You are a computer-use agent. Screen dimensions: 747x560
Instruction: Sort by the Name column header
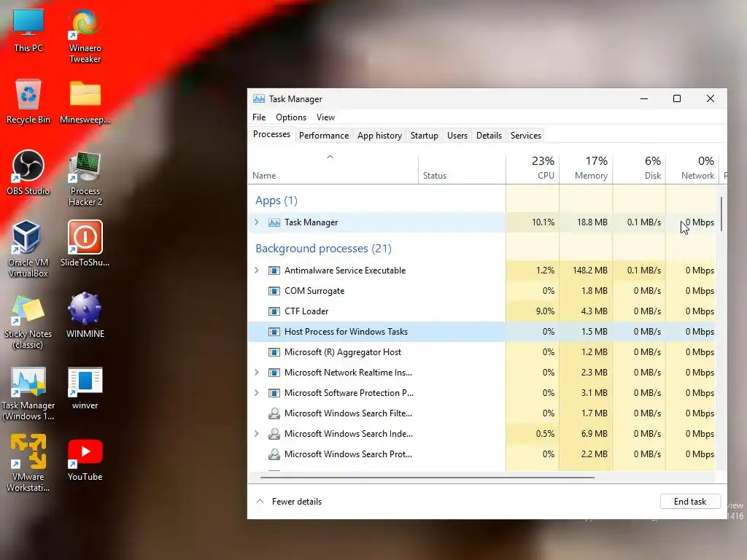pyautogui.click(x=333, y=168)
